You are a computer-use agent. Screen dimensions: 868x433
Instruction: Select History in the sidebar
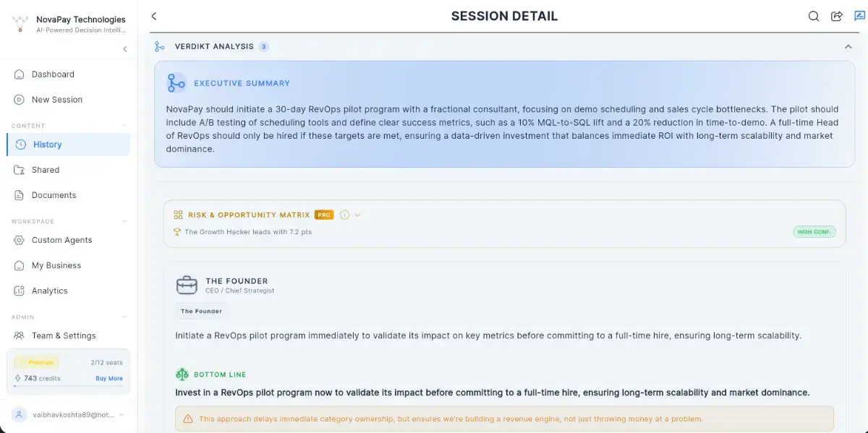(48, 145)
